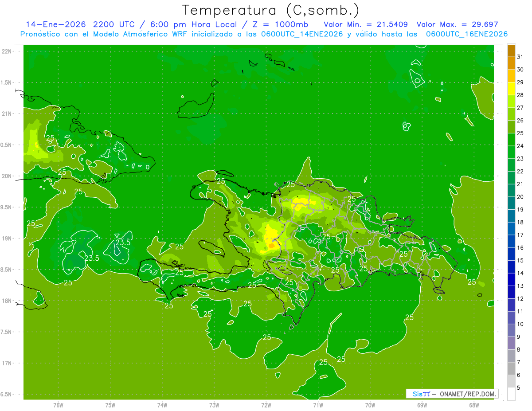Click the '7' label on the color scale
Screen dimensions: 532x411
tap(519, 362)
